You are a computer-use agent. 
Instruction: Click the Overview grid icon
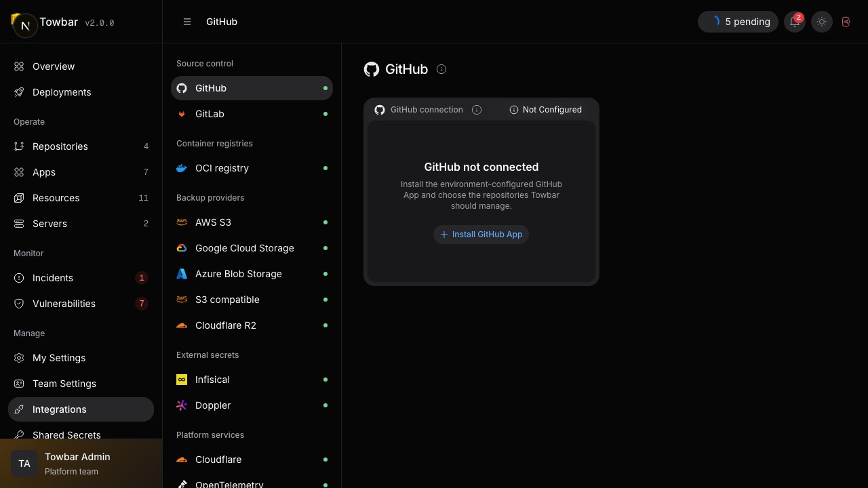[19, 66]
